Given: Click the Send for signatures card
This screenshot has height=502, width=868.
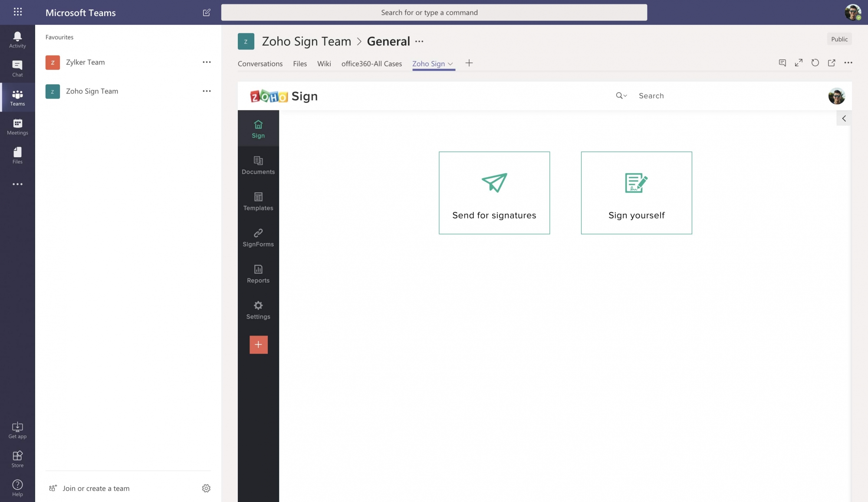Looking at the screenshot, I should [x=494, y=193].
